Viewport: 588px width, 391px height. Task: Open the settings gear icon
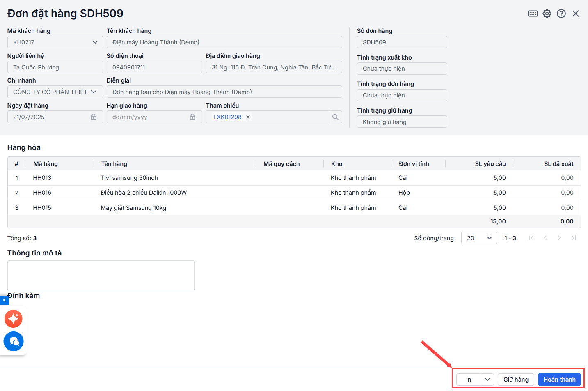pyautogui.click(x=547, y=14)
